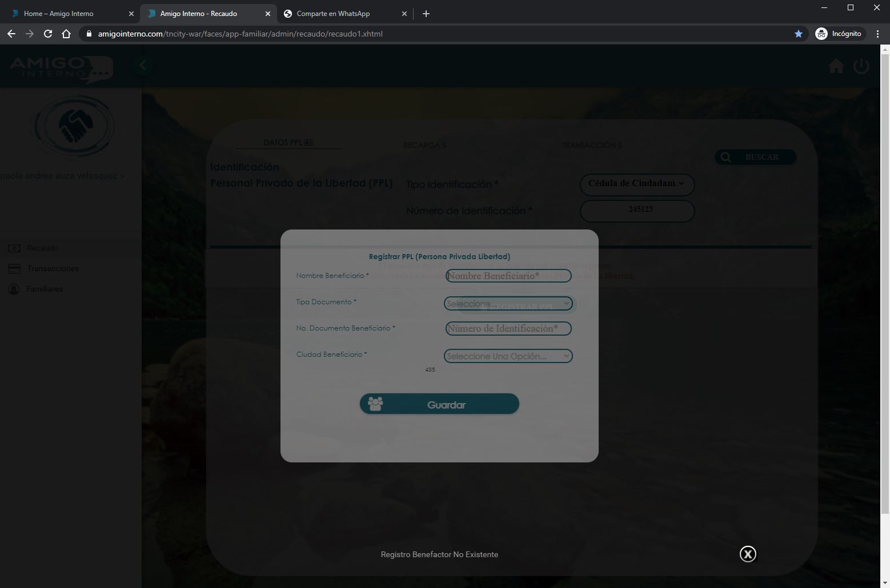Bookmark this page with the star icon
This screenshot has height=588, width=890.
pos(799,34)
